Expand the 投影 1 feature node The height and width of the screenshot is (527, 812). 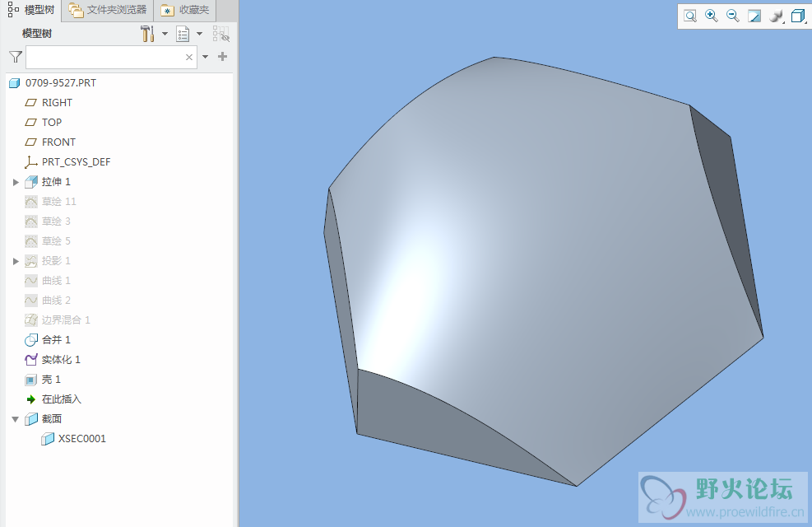[x=16, y=261]
